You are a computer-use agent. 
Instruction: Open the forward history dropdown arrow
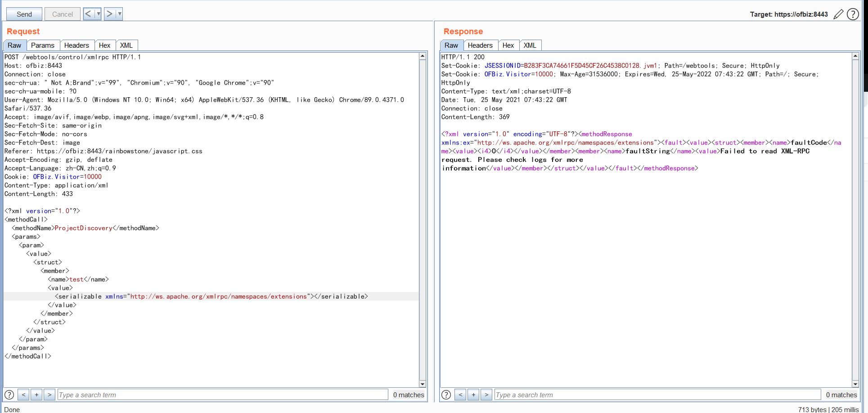119,14
